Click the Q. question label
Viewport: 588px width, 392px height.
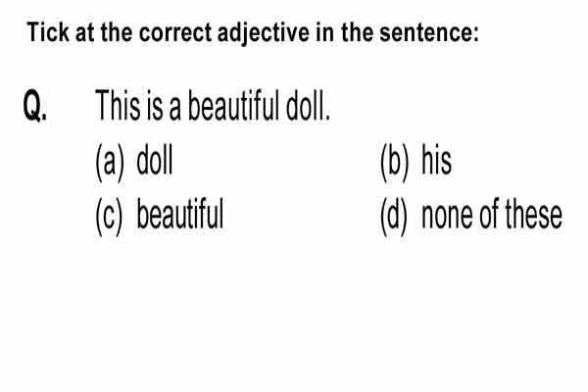click(35, 106)
